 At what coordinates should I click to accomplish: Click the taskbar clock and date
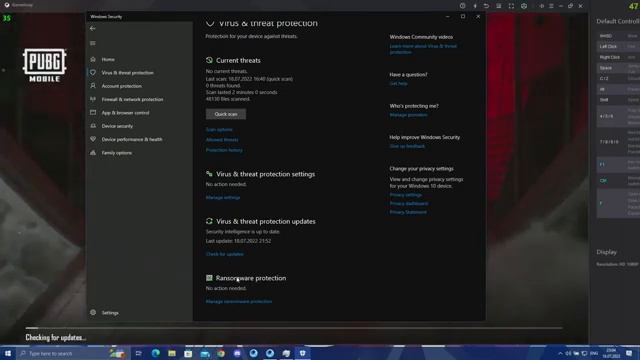click(x=611, y=353)
